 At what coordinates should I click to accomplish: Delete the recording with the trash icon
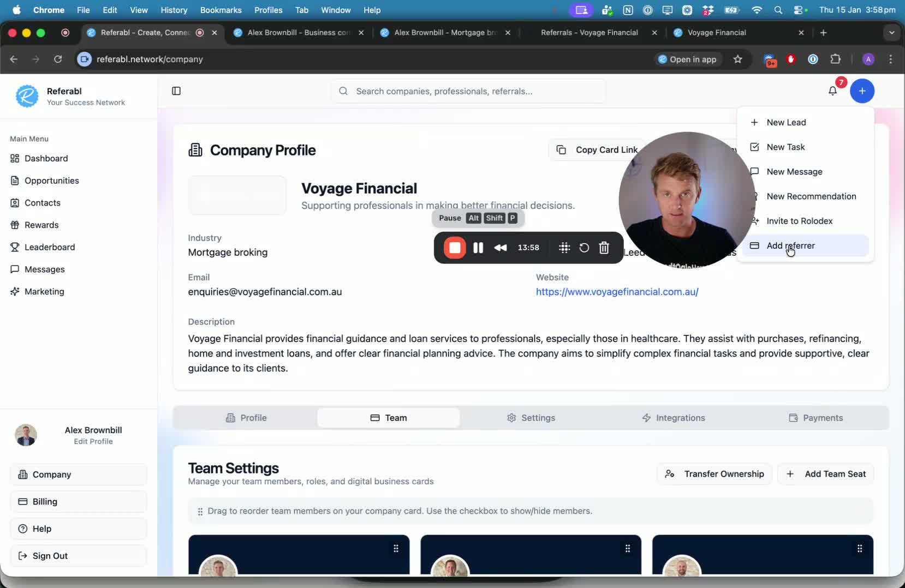tap(604, 248)
